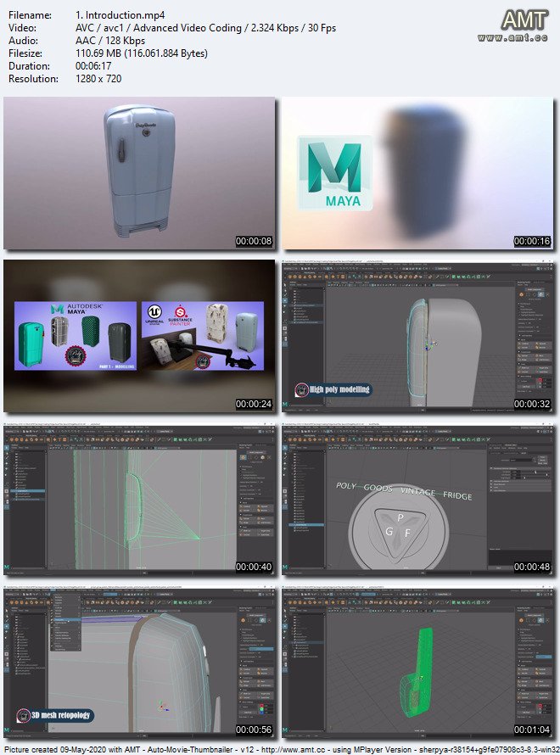Select the course banners thumbnail at 00:00:24
The width and height of the screenshot is (560, 755).
[x=139, y=336]
